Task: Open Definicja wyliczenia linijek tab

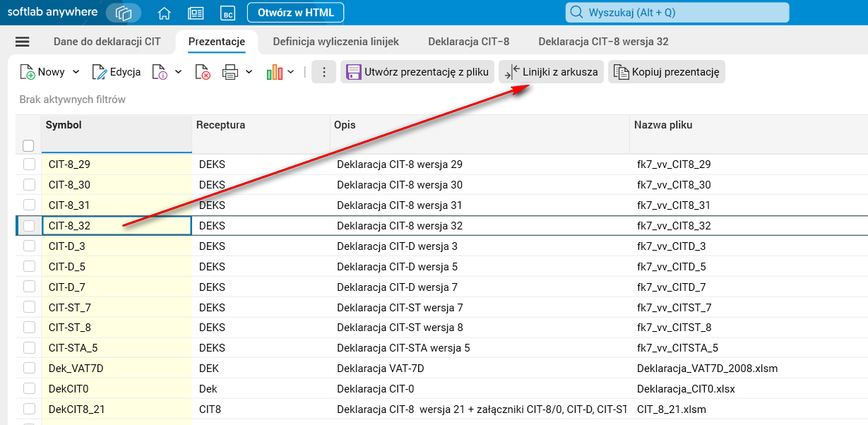Action: (x=336, y=42)
